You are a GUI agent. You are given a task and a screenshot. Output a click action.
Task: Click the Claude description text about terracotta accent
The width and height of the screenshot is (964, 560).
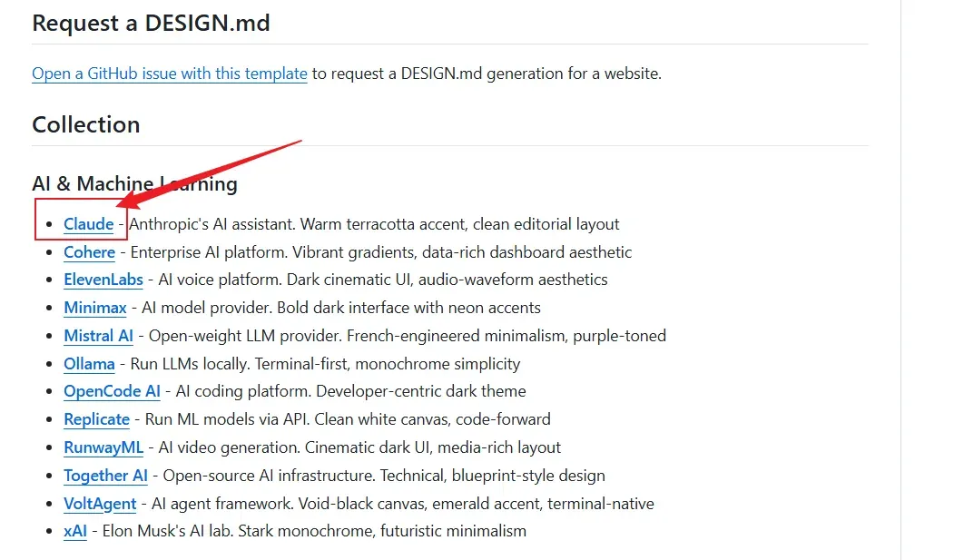(374, 224)
